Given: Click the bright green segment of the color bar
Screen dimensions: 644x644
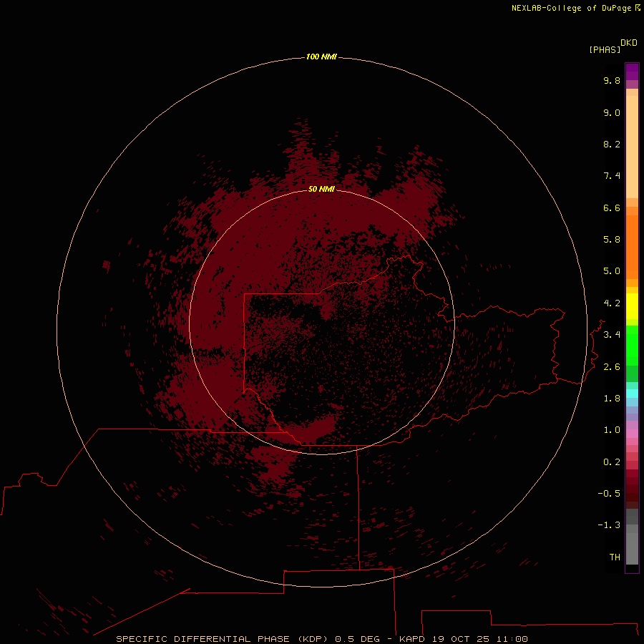Looking at the screenshot, I should [x=632, y=345].
